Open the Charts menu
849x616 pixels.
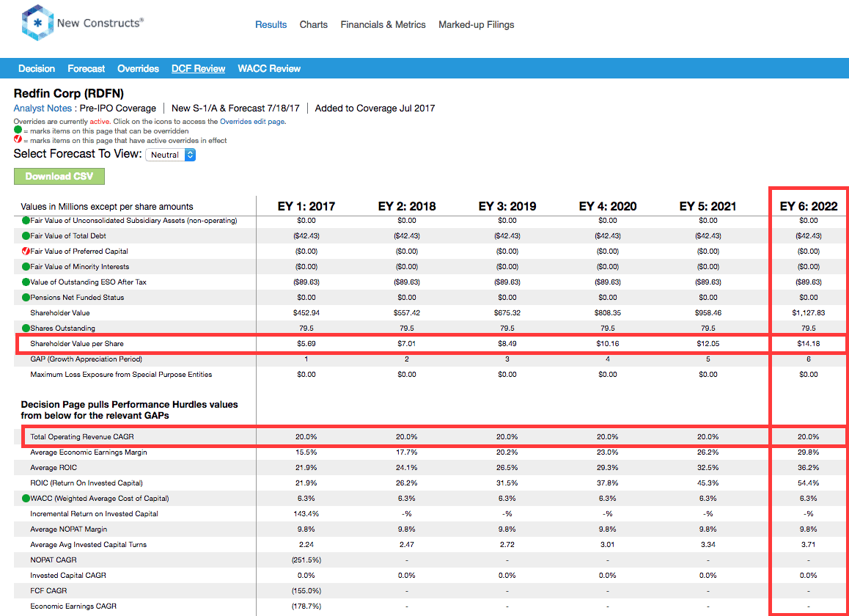click(314, 24)
